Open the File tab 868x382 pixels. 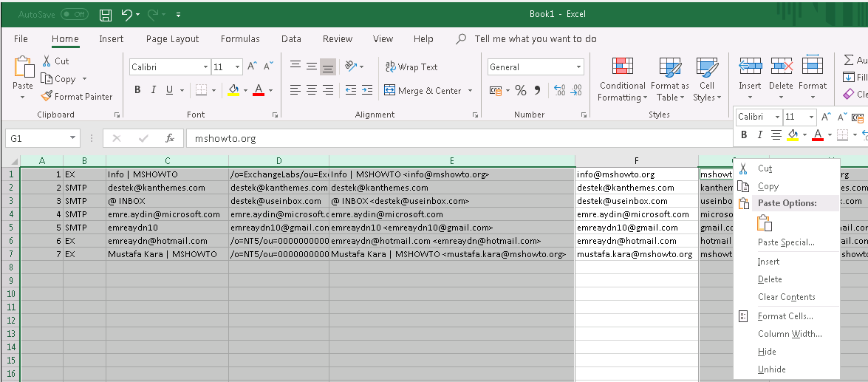(21, 38)
